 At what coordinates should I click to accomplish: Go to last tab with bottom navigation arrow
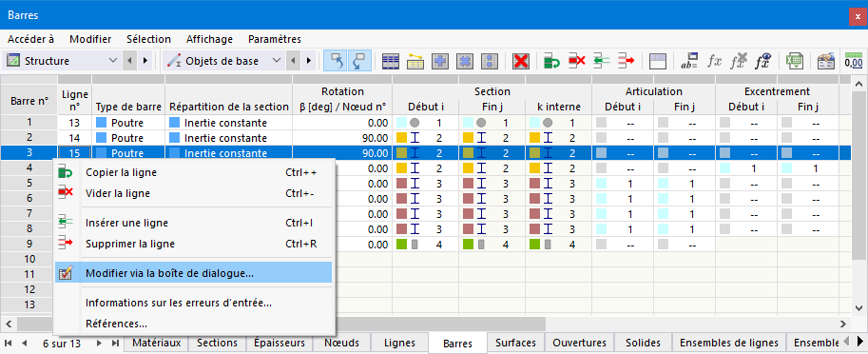point(115,343)
